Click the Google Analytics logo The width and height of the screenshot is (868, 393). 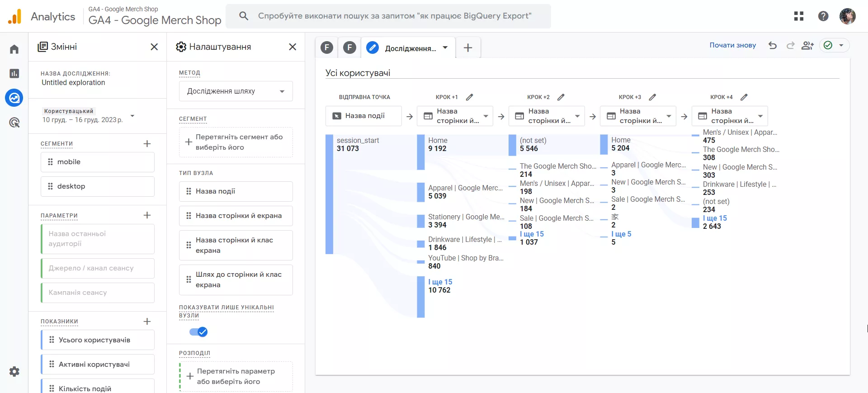click(15, 17)
